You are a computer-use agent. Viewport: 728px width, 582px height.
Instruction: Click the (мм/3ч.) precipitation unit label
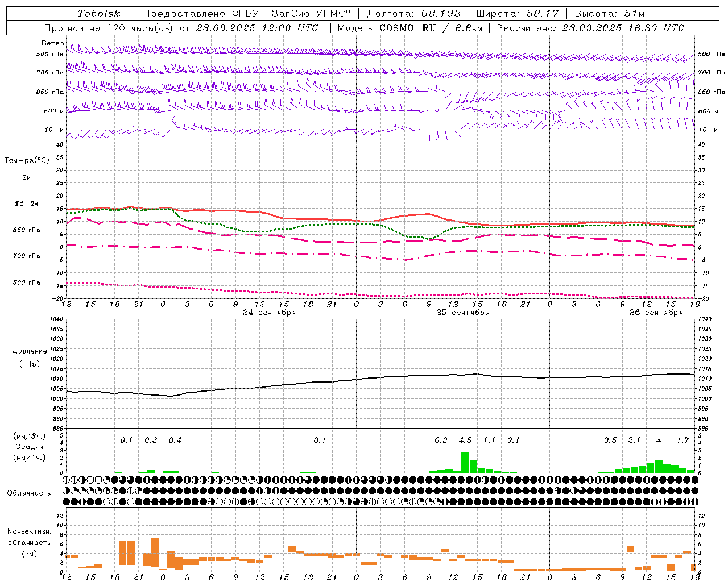coord(29,436)
